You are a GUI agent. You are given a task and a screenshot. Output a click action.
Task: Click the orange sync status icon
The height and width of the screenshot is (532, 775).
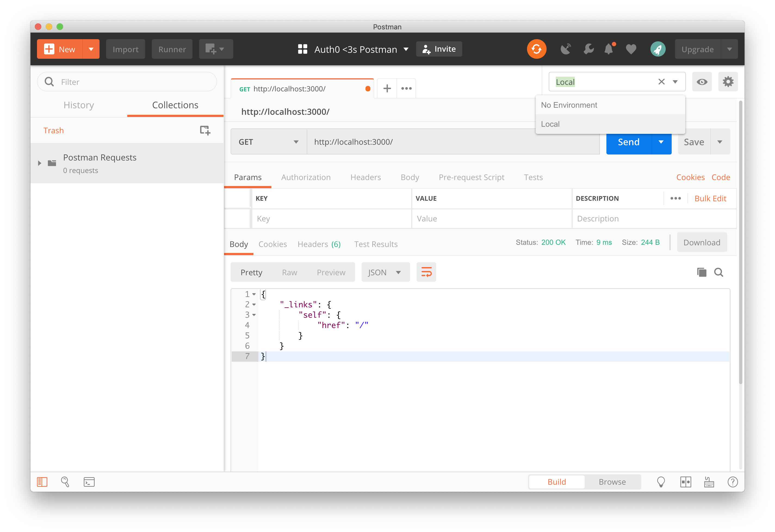click(x=536, y=49)
